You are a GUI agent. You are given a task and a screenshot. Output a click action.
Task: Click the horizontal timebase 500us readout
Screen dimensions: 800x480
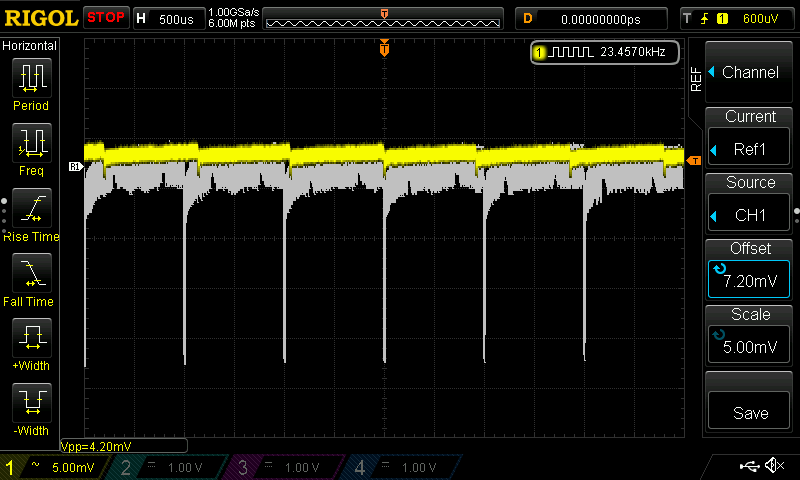[176, 19]
